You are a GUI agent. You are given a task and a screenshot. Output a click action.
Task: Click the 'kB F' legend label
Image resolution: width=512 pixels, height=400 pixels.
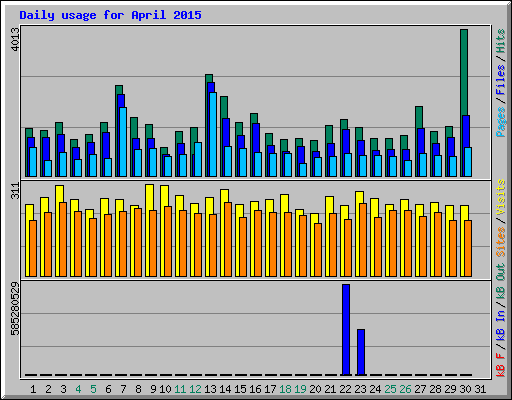tap(501, 365)
